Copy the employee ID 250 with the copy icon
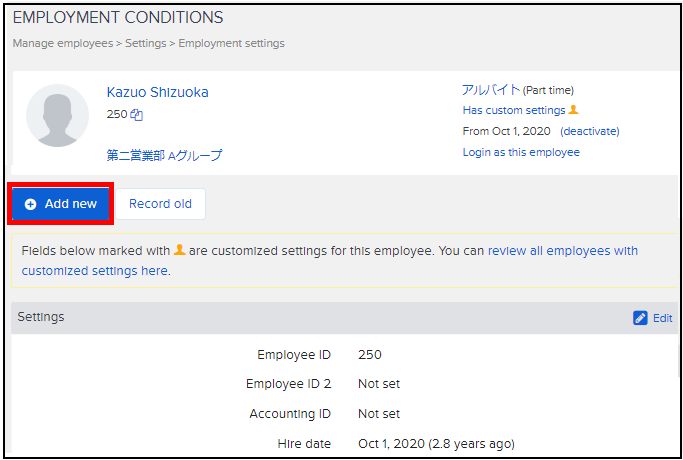 [x=137, y=115]
